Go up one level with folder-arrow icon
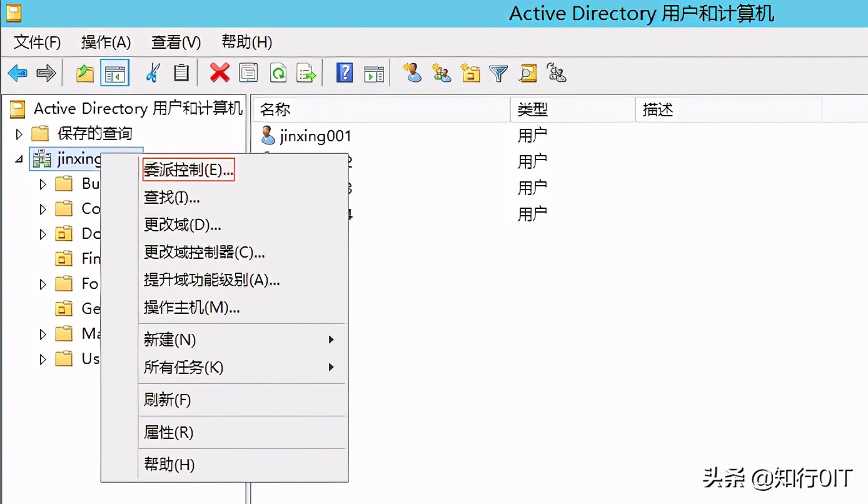 [85, 73]
